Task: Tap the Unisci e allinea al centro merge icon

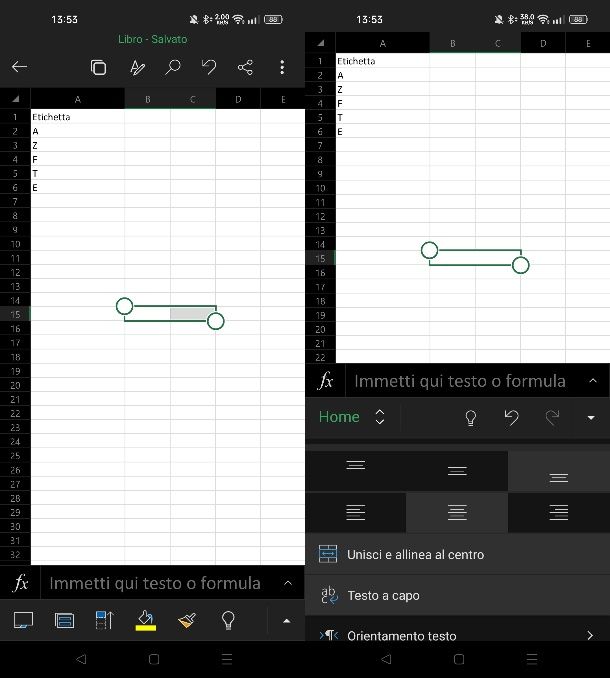Action: (x=328, y=554)
